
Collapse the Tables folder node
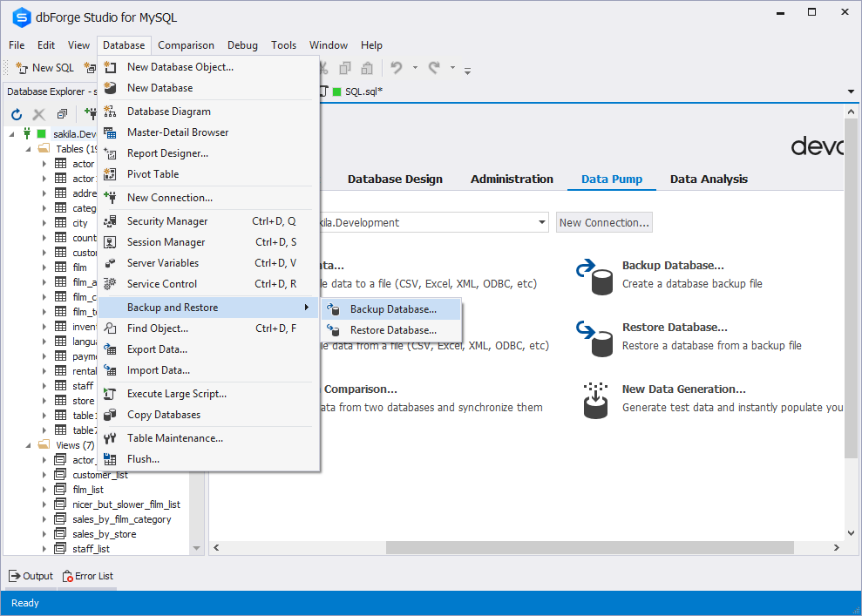(x=28, y=149)
